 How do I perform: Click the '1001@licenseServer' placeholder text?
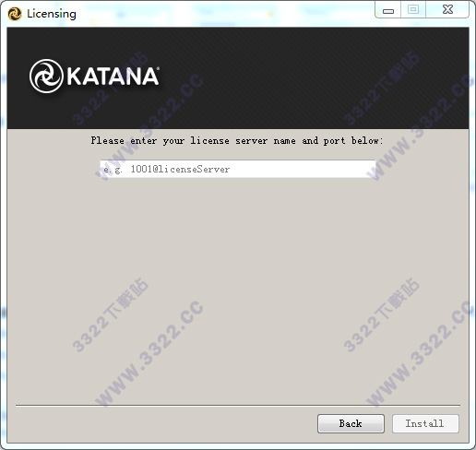[x=180, y=169]
